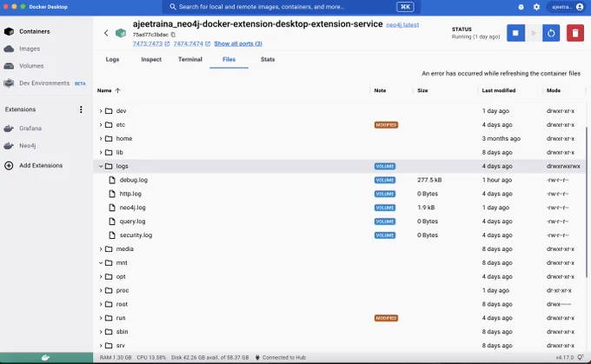This screenshot has height=364, width=591.
Task: Expand the lib folder
Action: [101, 152]
